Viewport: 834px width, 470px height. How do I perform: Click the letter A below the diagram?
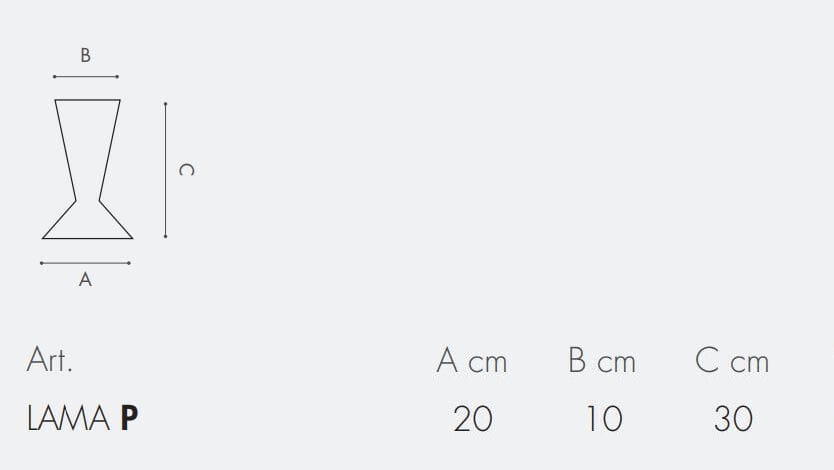pos(85,281)
